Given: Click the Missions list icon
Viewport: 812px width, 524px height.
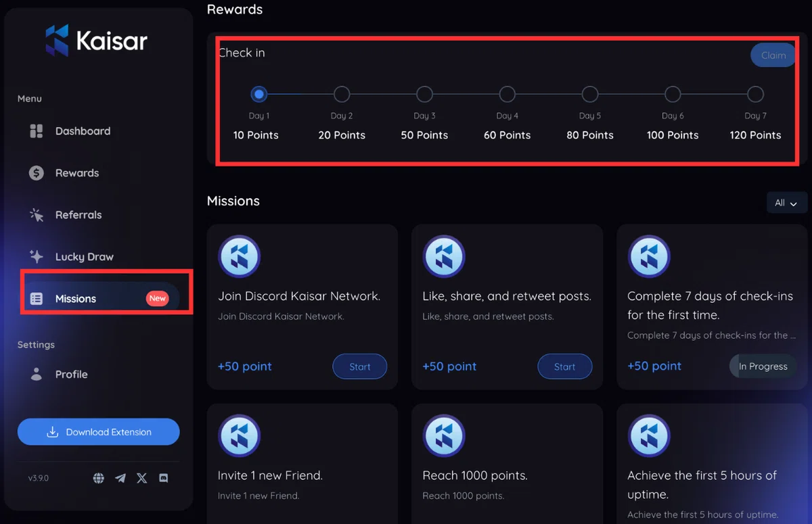Looking at the screenshot, I should pyautogui.click(x=37, y=299).
